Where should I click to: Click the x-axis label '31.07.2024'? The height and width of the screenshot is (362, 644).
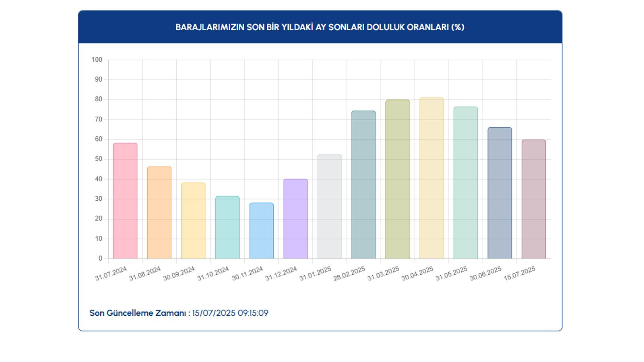[x=111, y=274]
